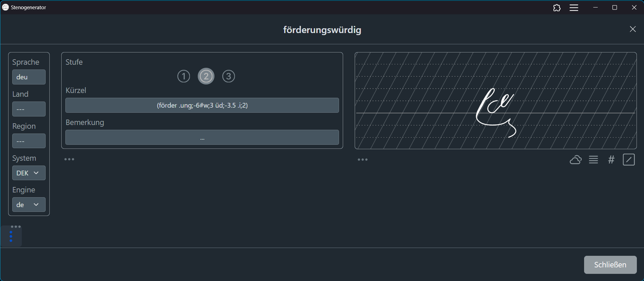Screen dimensions: 644x281
Task: Click the three dots below the Stufe panel
Action: [69, 159]
